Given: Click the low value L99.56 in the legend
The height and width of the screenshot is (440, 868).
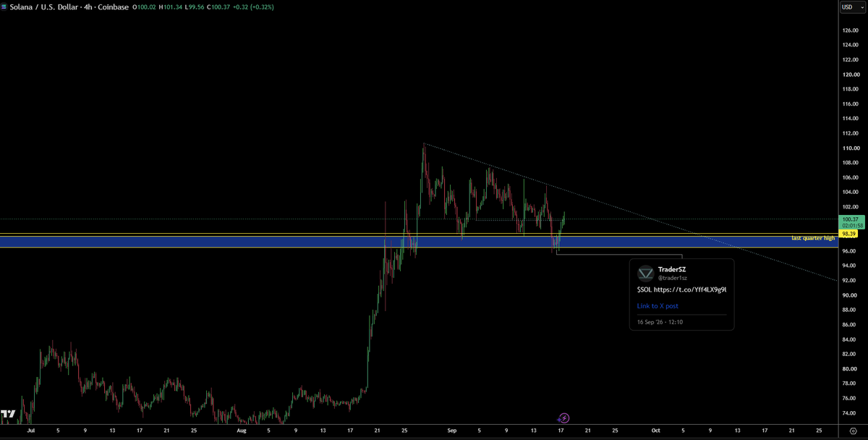Looking at the screenshot, I should pyautogui.click(x=195, y=7).
